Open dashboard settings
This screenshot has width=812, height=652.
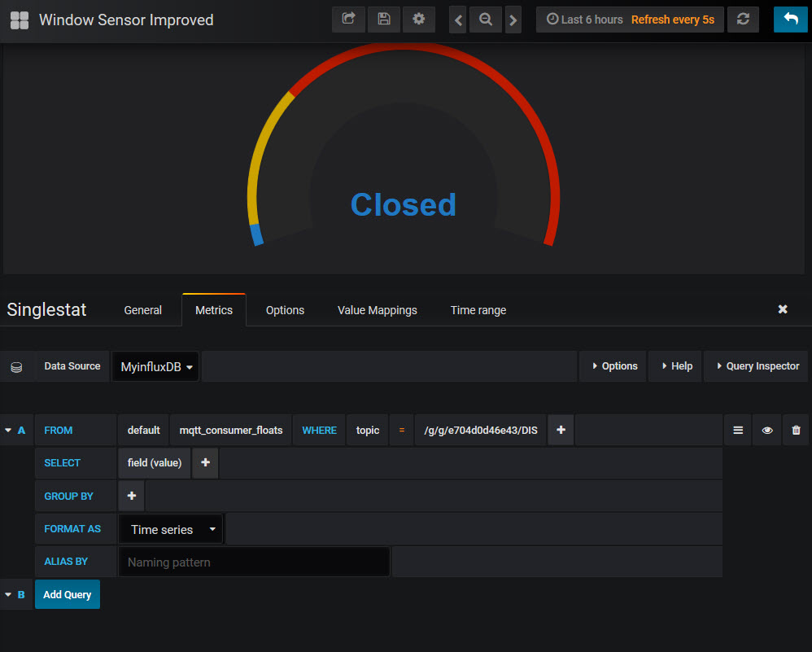pos(418,19)
